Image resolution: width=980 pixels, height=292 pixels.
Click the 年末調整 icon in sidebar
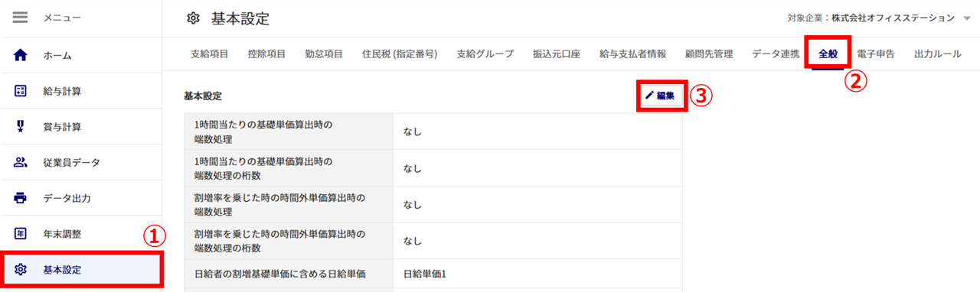pyautogui.click(x=21, y=233)
